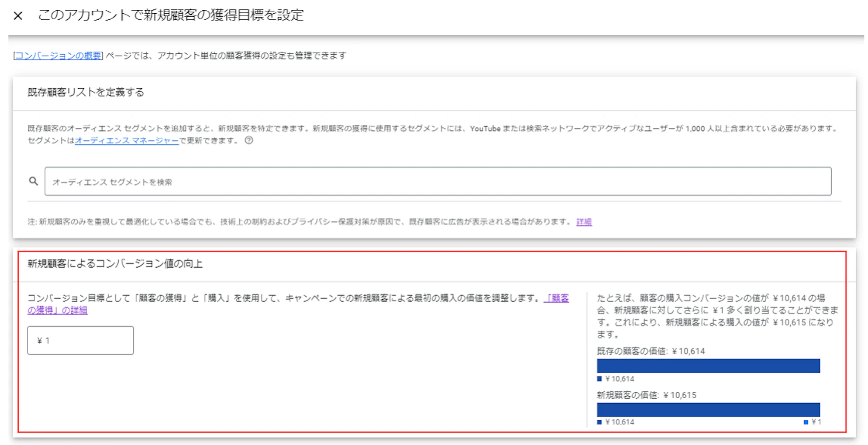Click the 新規顧客の価値: ¥10,615 label
Screen dimensions: 868x445
647,395
